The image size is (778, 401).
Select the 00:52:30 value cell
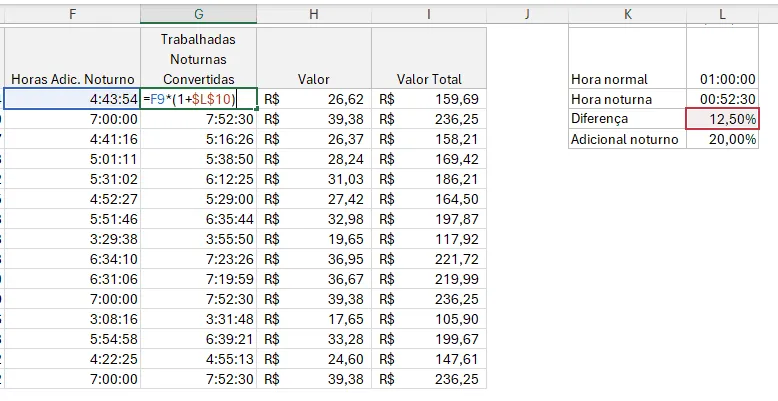tap(722, 99)
